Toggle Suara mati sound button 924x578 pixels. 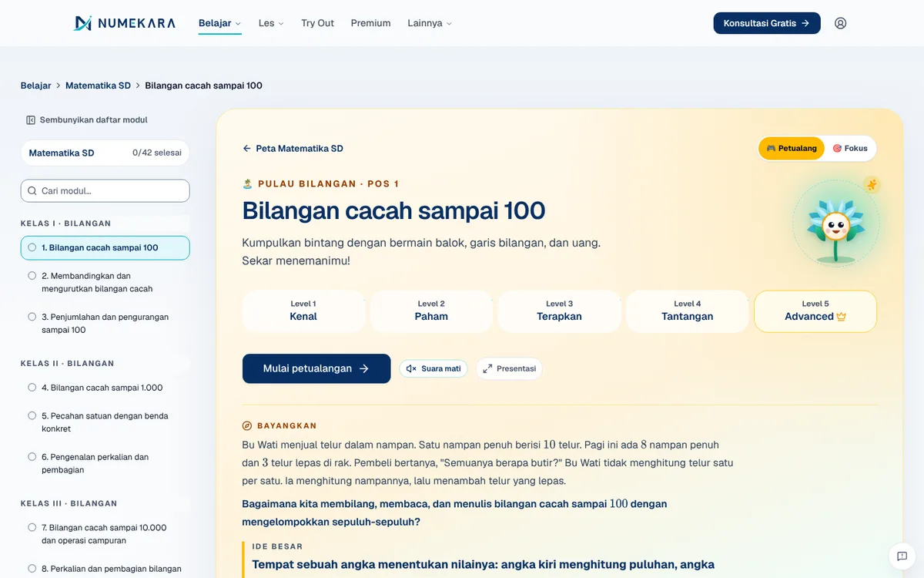[x=434, y=369]
